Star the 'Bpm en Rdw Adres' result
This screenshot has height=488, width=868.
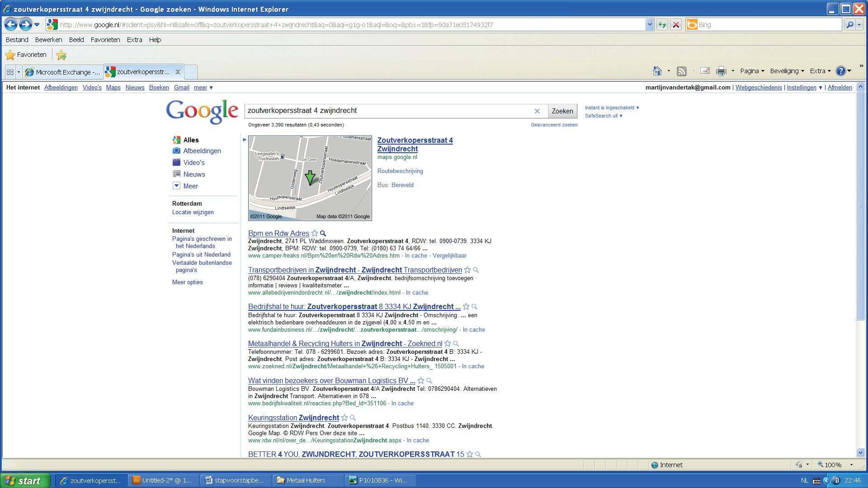(x=315, y=234)
